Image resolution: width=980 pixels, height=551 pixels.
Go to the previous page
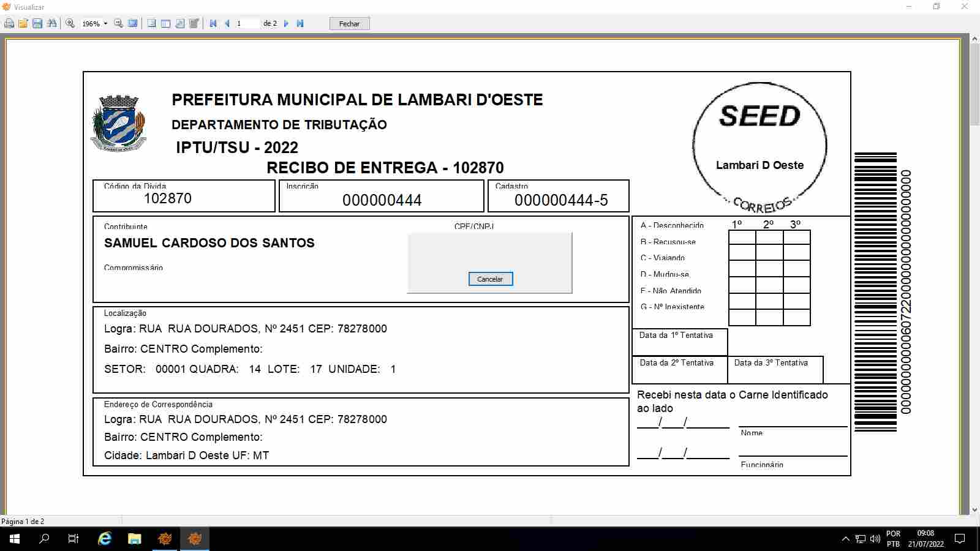click(227, 23)
